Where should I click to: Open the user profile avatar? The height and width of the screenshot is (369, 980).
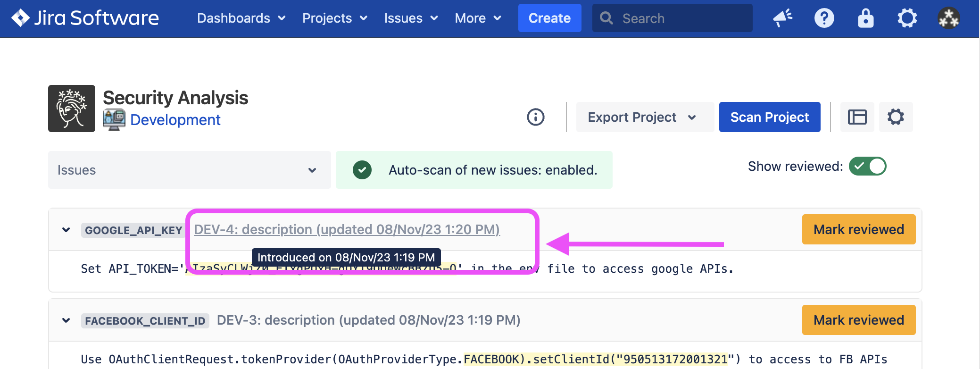pyautogui.click(x=948, y=18)
